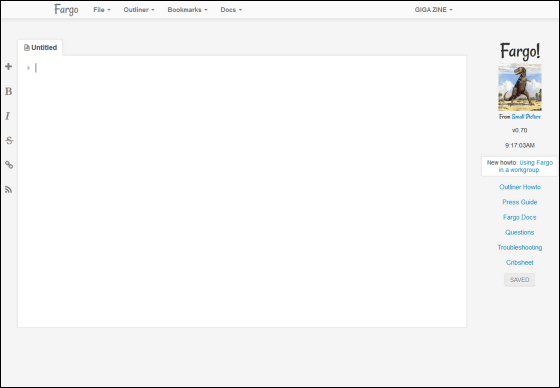560x388 pixels.
Task: Click into the empty outline text area
Action: pos(242,191)
